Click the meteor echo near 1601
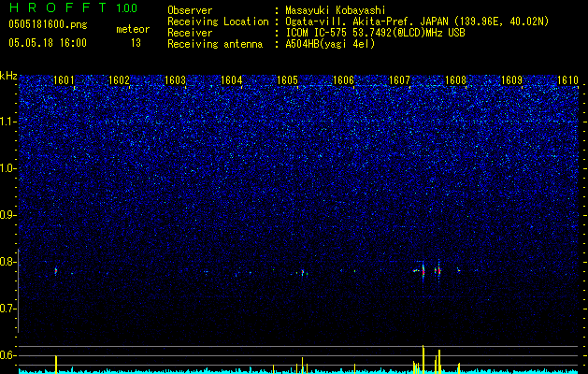The image size is (588, 374). click(56, 271)
